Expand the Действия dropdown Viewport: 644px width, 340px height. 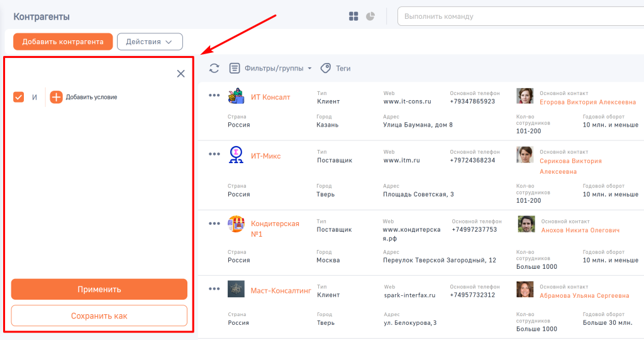click(x=150, y=42)
